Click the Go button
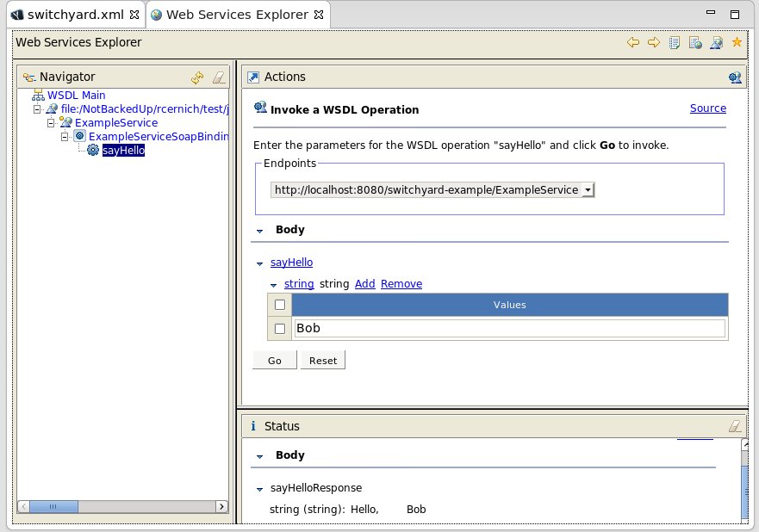Viewport: 759px width, 532px height. pyautogui.click(x=275, y=361)
